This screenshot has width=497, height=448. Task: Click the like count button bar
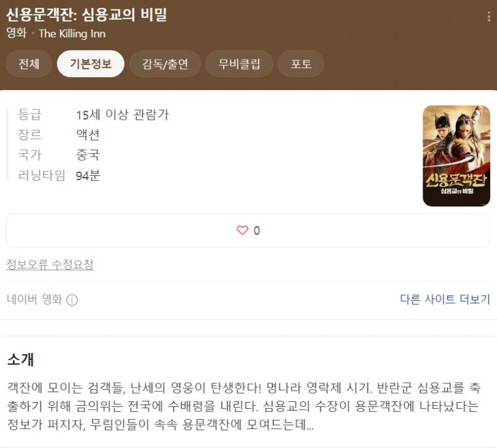(x=248, y=231)
